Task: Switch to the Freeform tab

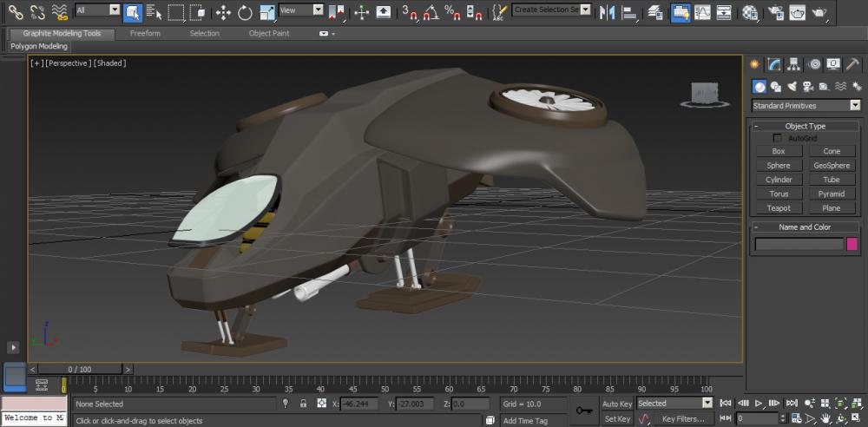Action: pyautogui.click(x=145, y=33)
